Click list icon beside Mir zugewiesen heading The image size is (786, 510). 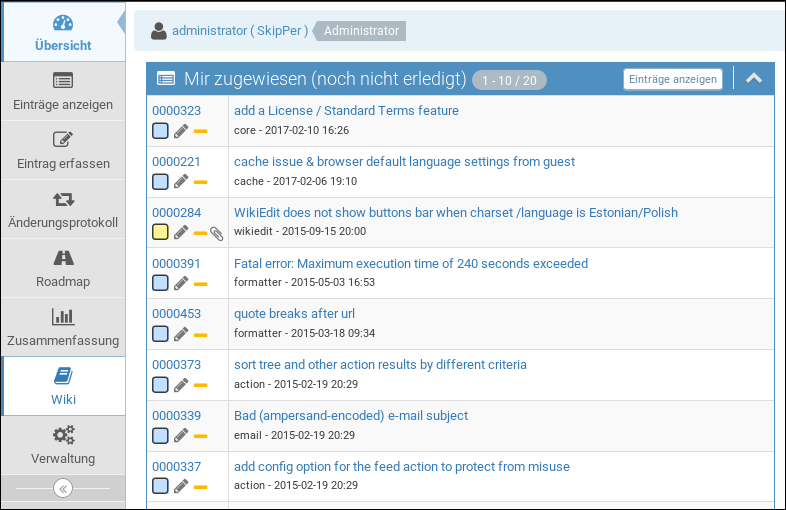pyautogui.click(x=166, y=79)
